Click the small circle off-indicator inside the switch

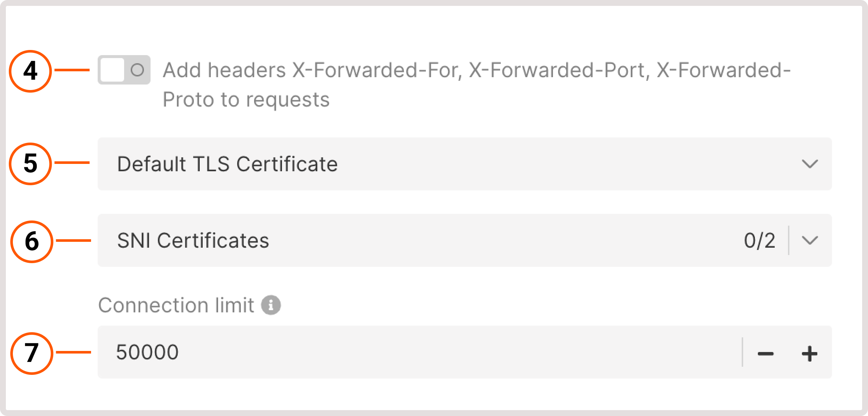[x=137, y=70]
